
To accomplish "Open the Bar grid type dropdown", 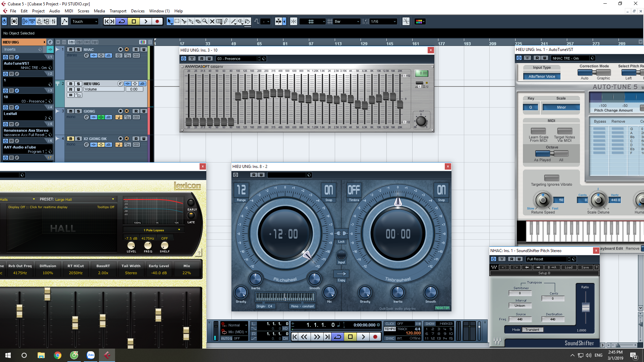I will tap(347, 21).
